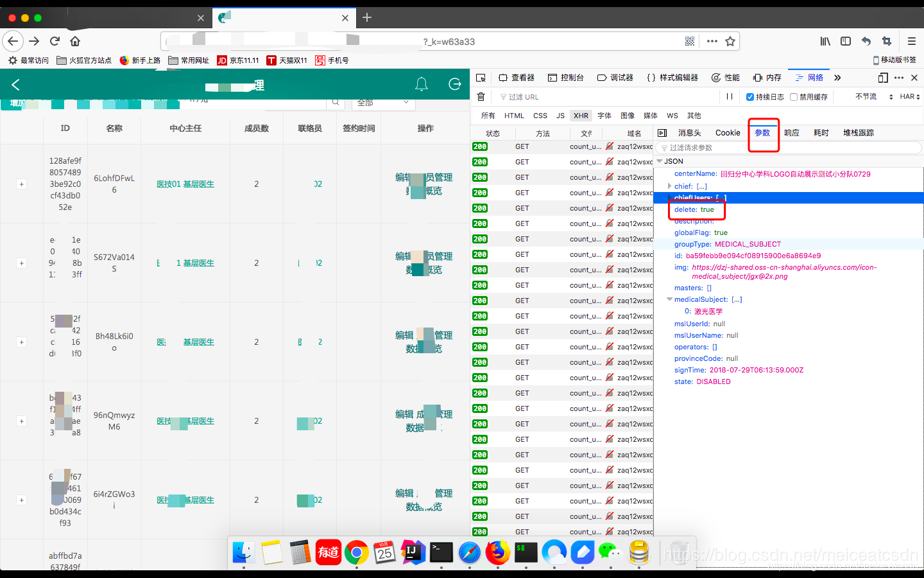The height and width of the screenshot is (578, 924).
Task: Filter network requests by CSS
Action: point(540,116)
